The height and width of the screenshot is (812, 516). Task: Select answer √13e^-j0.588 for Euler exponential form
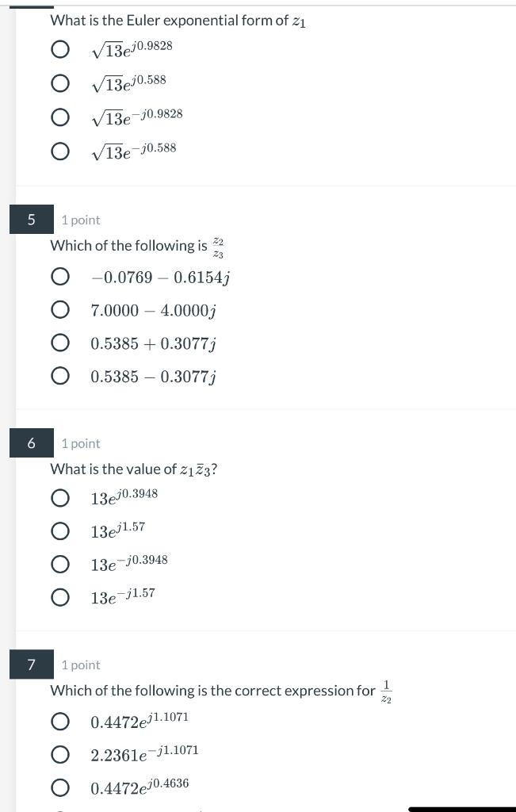pyautogui.click(x=60, y=150)
